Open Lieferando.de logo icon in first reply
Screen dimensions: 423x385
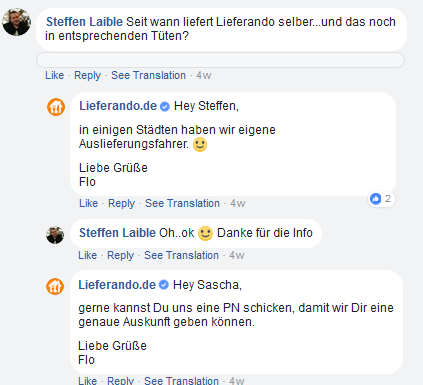56,107
